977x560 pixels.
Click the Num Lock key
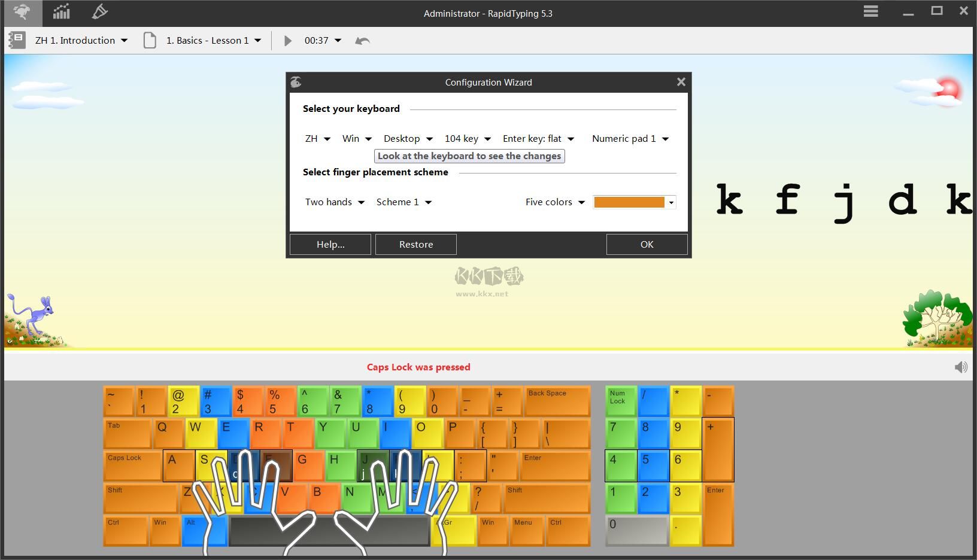[621, 401]
